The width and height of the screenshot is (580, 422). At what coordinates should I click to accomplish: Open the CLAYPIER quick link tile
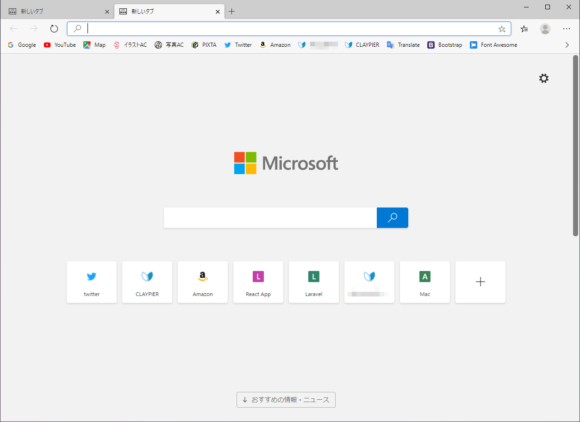(147, 282)
